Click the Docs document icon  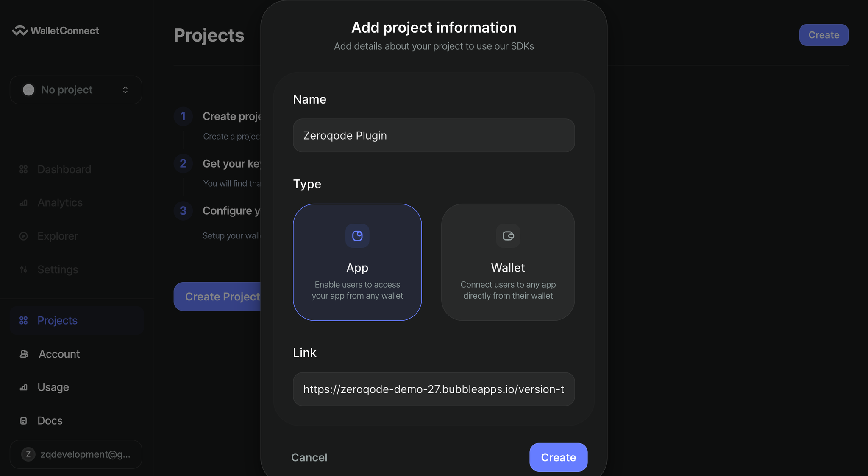pos(24,421)
